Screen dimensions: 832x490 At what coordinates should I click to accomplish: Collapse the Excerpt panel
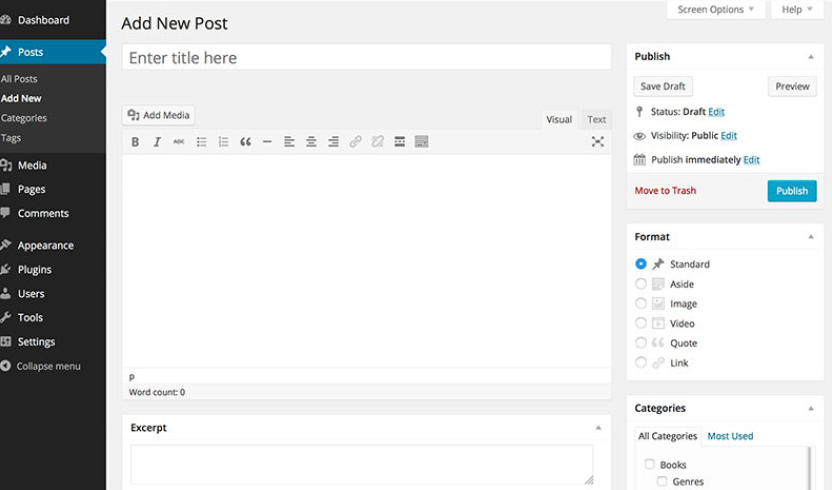(598, 428)
